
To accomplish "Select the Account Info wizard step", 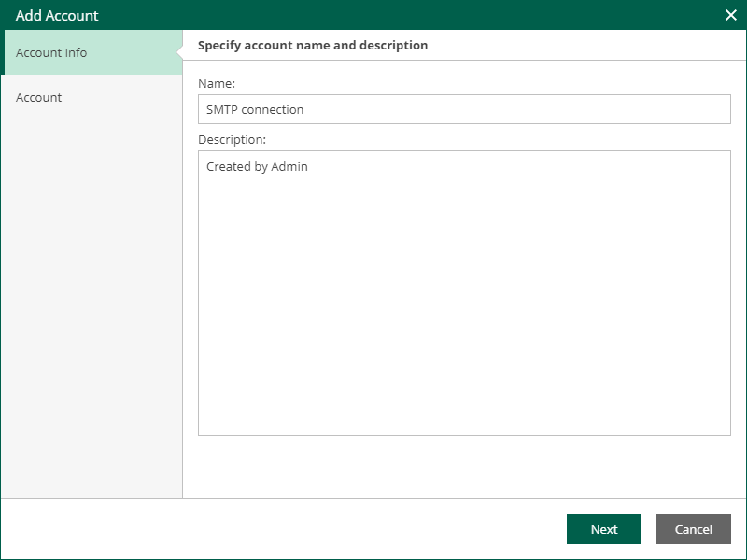I will 93,52.
